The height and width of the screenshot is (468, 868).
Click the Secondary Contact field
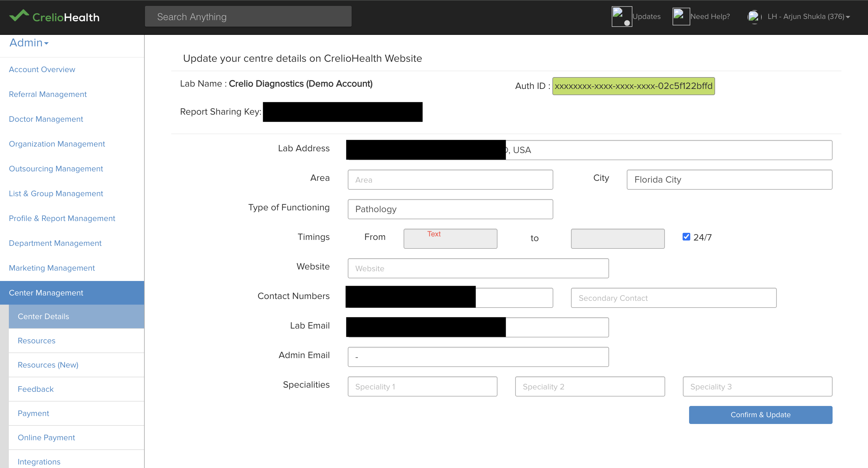click(x=673, y=298)
